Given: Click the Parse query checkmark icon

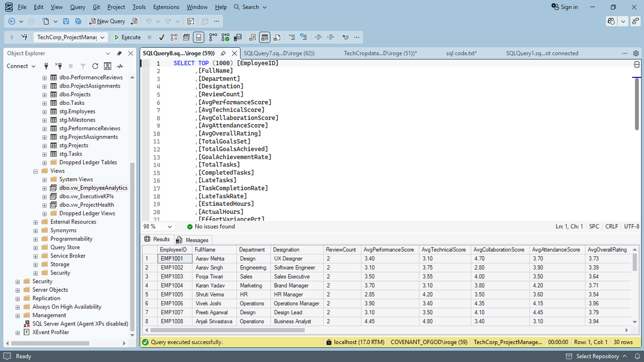Looking at the screenshot, I should (162, 38).
